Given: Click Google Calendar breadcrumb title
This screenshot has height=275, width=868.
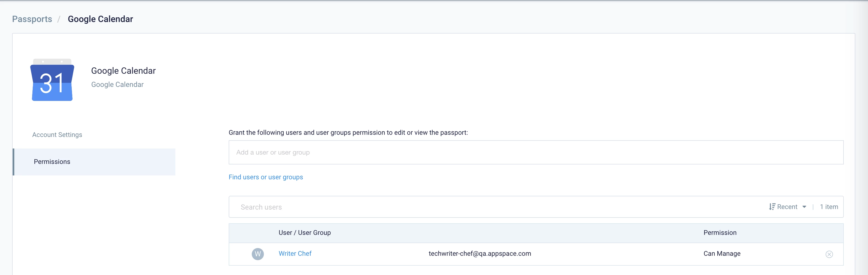Looking at the screenshot, I should tap(100, 19).
